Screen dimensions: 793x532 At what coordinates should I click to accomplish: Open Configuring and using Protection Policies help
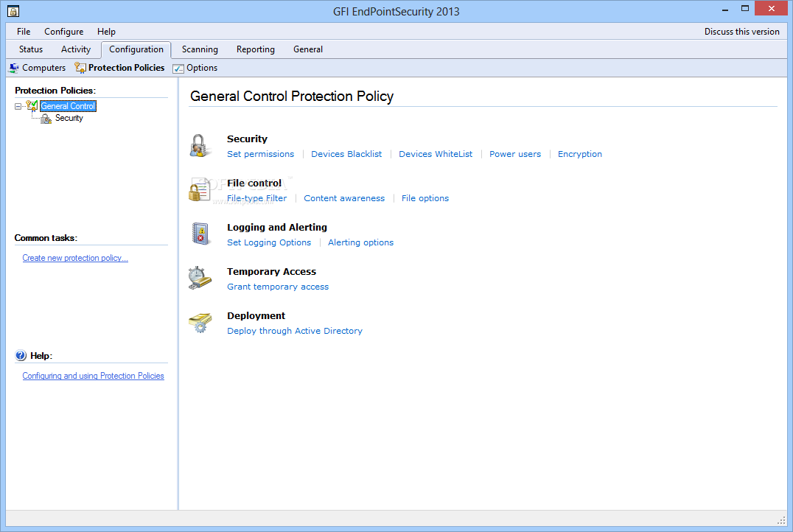pos(93,376)
